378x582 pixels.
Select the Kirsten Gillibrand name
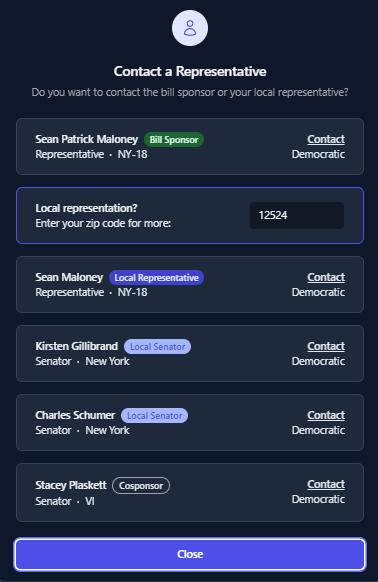pos(76,346)
